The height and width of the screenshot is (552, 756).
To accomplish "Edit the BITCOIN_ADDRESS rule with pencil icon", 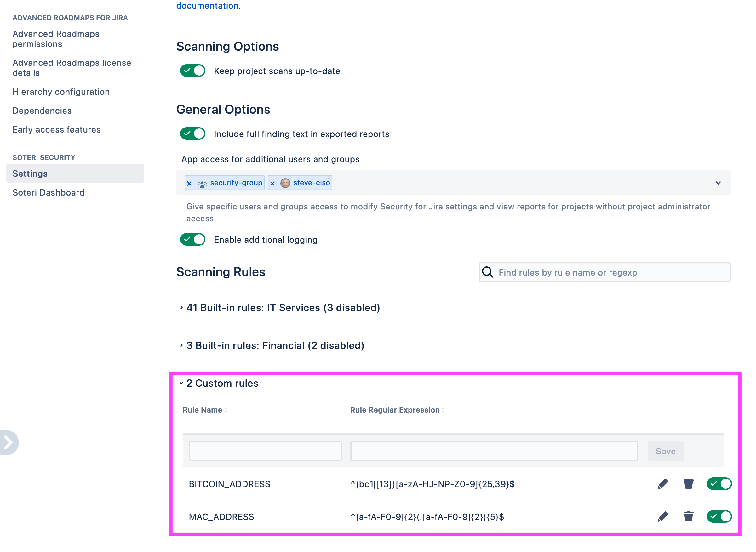I will pyautogui.click(x=662, y=484).
